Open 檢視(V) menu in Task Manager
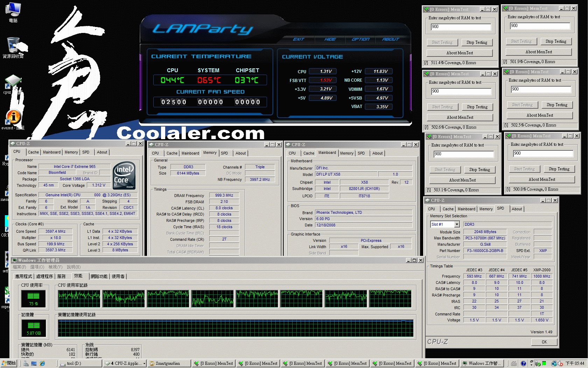The height and width of the screenshot is (368, 588). [55, 267]
